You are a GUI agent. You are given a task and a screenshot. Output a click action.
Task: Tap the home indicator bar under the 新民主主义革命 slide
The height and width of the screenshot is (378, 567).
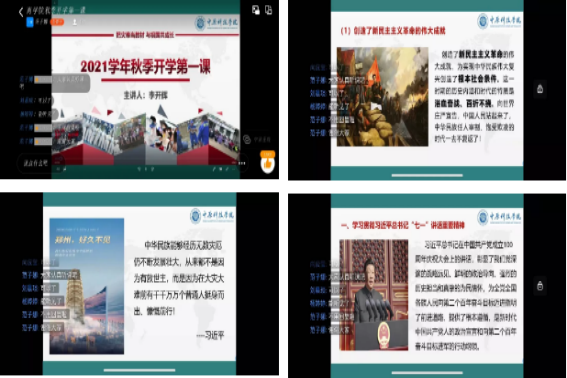point(427,175)
